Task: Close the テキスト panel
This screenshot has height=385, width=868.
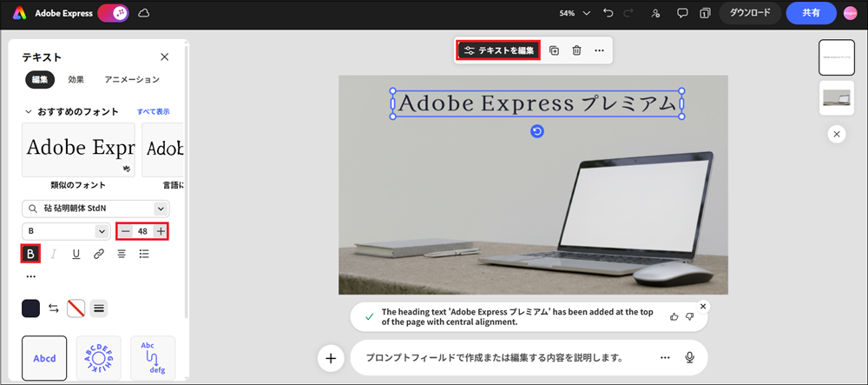Action: pyautogui.click(x=164, y=57)
